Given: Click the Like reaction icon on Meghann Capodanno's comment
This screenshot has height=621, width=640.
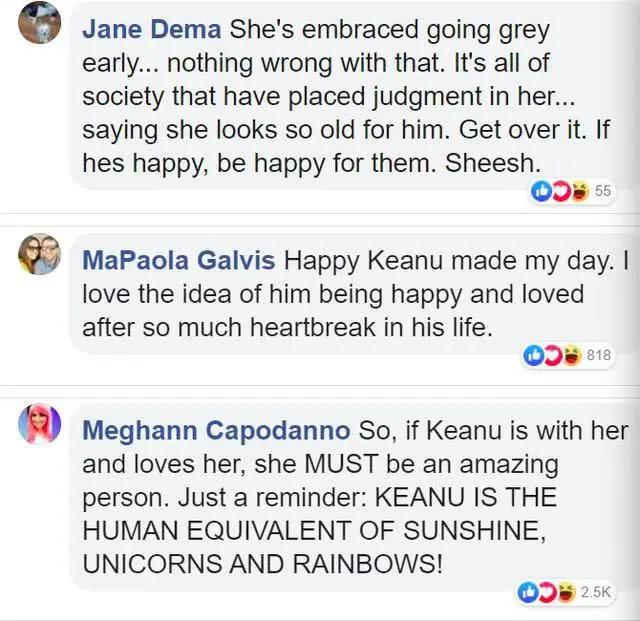Looking at the screenshot, I should [x=528, y=592].
